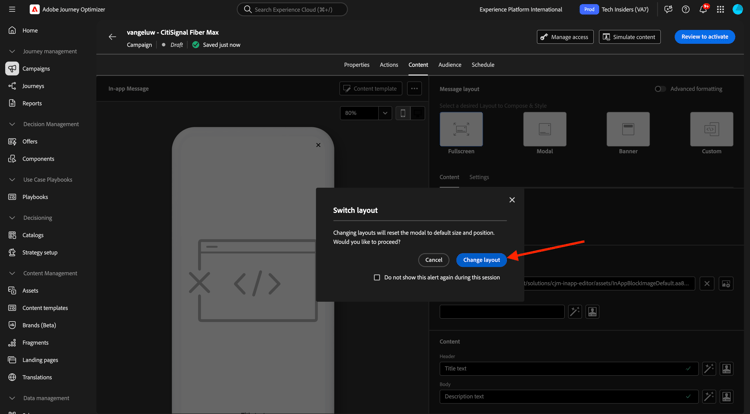Collapse the Journey management section
Screen dimensions: 750x414
coord(12,51)
